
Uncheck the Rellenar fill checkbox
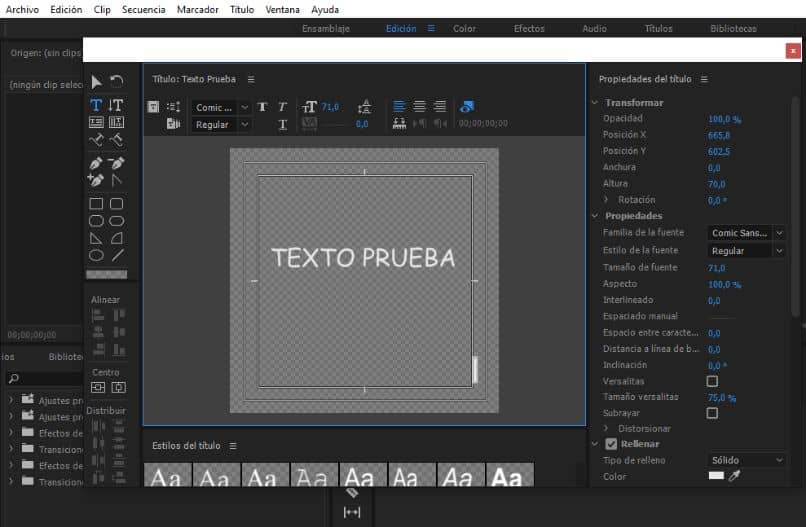pyautogui.click(x=611, y=444)
